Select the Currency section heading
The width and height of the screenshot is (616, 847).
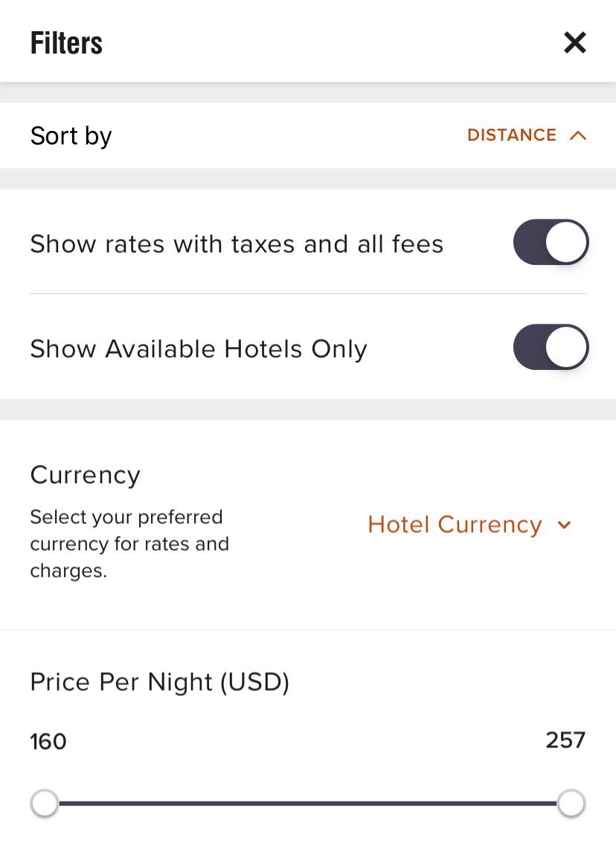(x=85, y=475)
